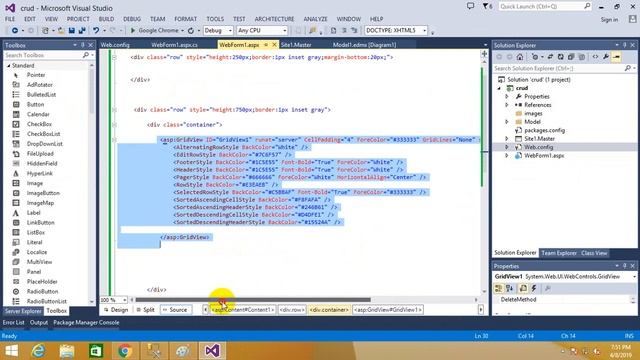The height and width of the screenshot is (360, 640).
Task: Open Google Chrome from the taskbar
Action: pos(125,351)
